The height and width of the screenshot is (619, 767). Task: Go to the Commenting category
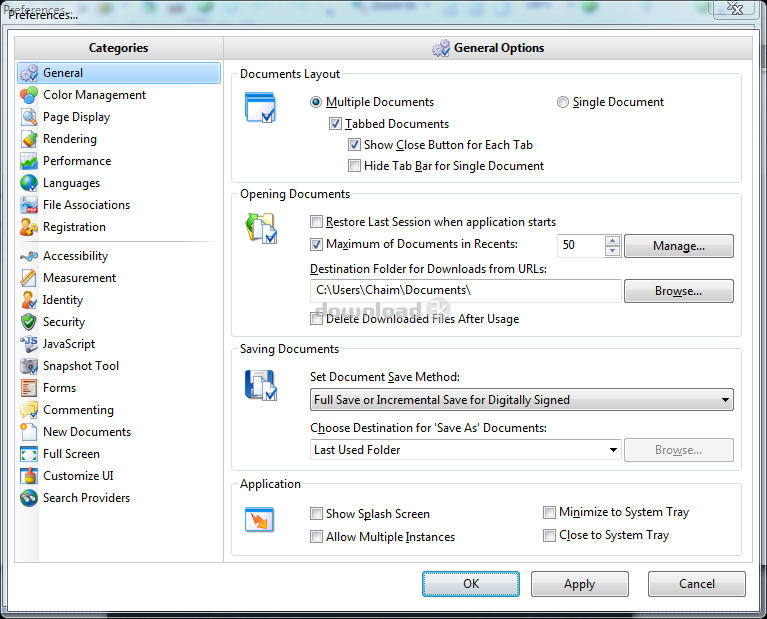point(78,410)
